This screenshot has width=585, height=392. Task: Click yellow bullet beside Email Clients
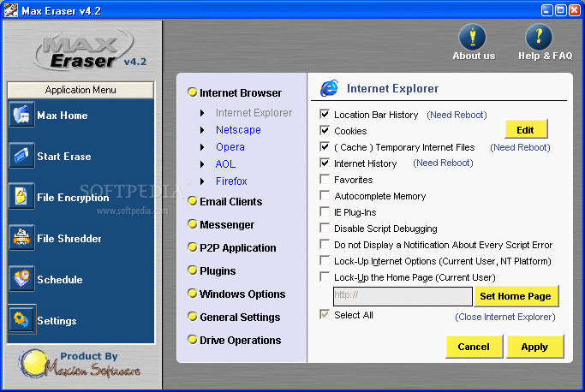pos(192,201)
